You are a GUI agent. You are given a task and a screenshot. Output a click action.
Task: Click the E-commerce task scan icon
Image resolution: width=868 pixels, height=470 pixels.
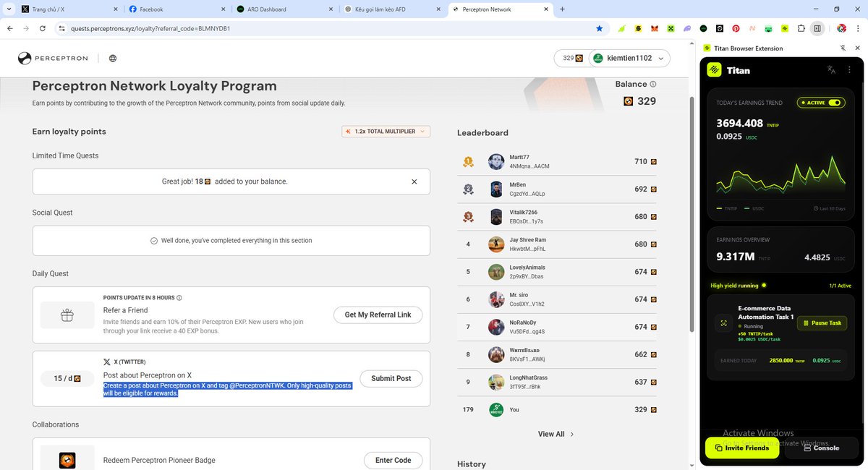coord(723,324)
